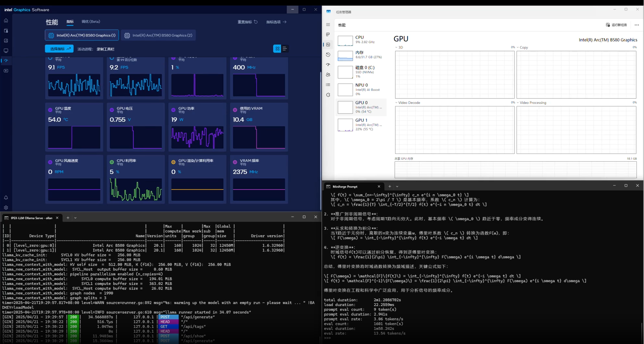
Task: Switch to 调优 (Beta) tab
Action: [91, 22]
